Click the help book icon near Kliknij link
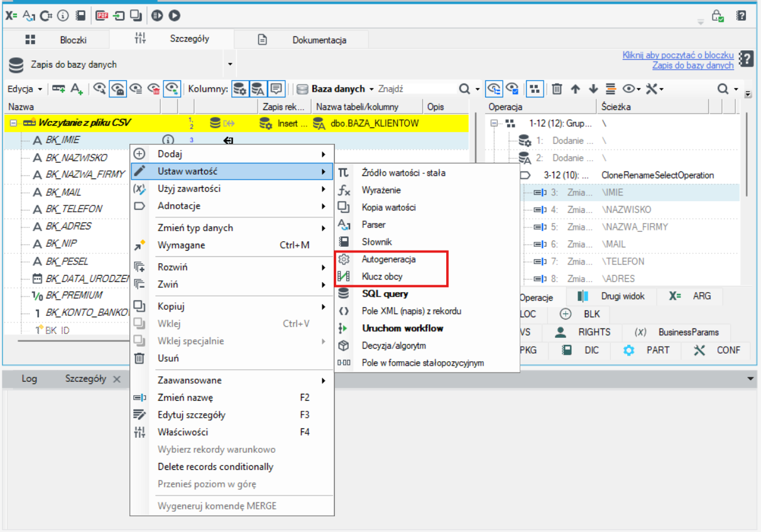Image resolution: width=761 pixels, height=532 pixels. pyautogui.click(x=746, y=59)
